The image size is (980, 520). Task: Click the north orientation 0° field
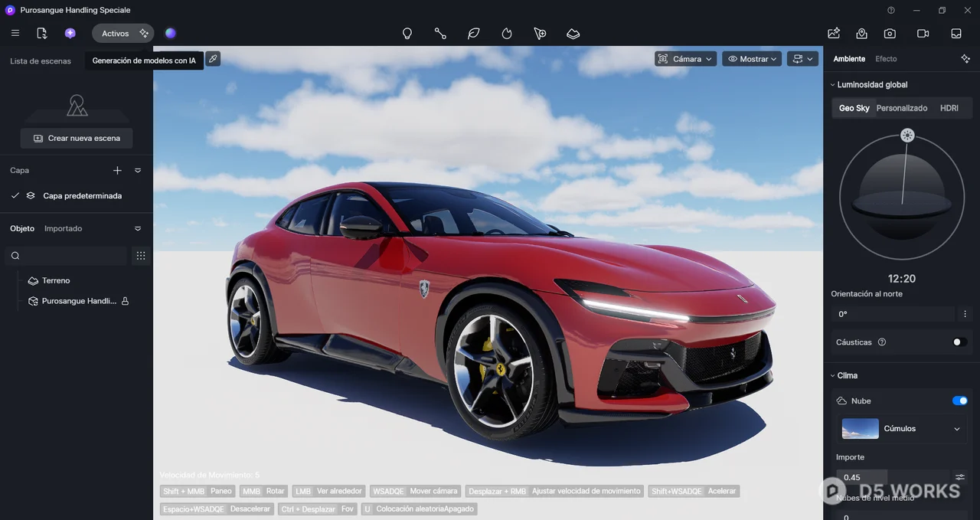click(x=893, y=314)
